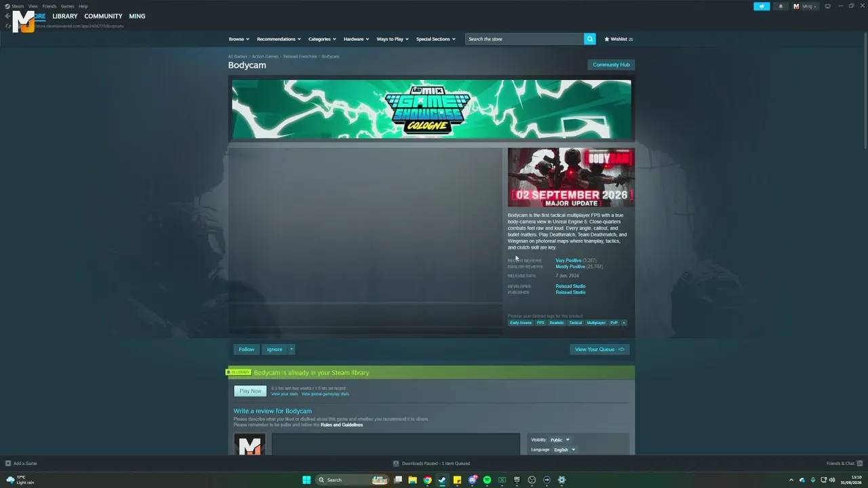Change review Language dropdown from English

pos(564,449)
